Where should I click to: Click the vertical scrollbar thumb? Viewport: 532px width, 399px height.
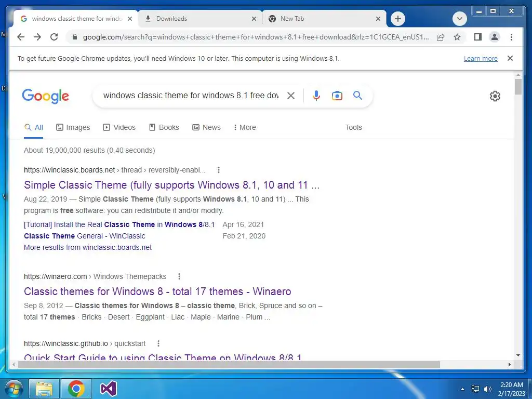tap(518, 87)
